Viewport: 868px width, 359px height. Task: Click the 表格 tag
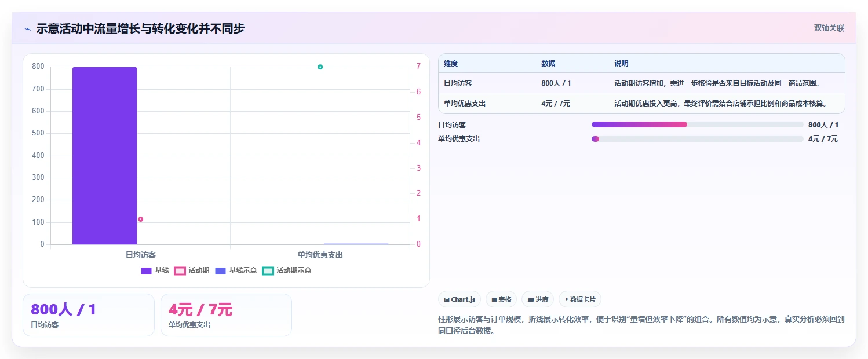tap(501, 299)
